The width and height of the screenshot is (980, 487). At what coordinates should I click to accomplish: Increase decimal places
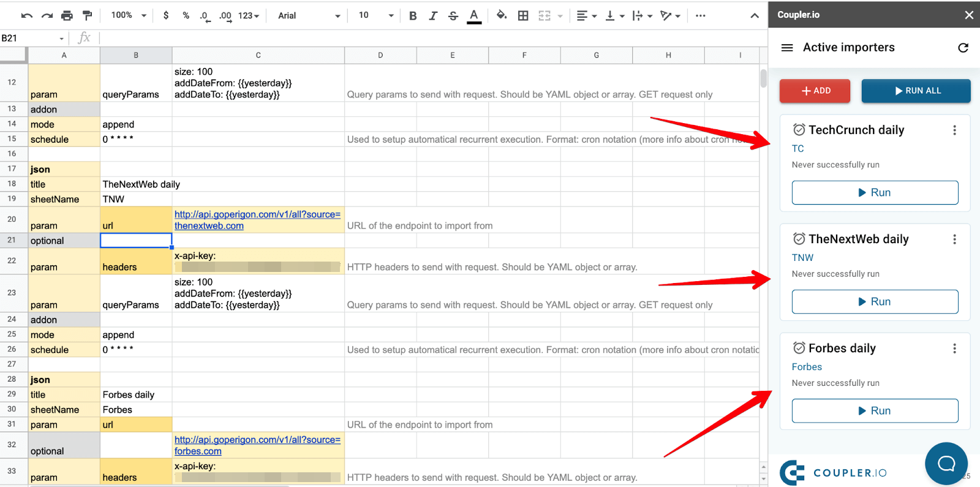[x=225, y=16]
